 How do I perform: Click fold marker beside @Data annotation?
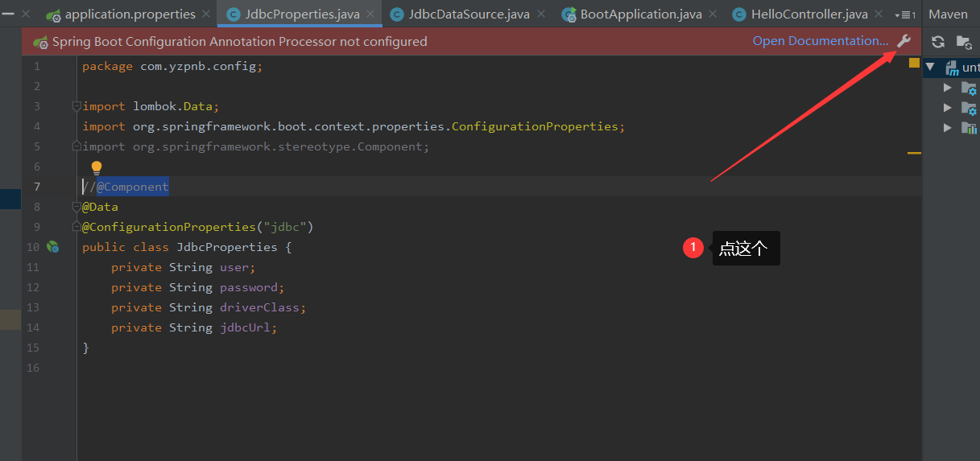[x=76, y=207]
